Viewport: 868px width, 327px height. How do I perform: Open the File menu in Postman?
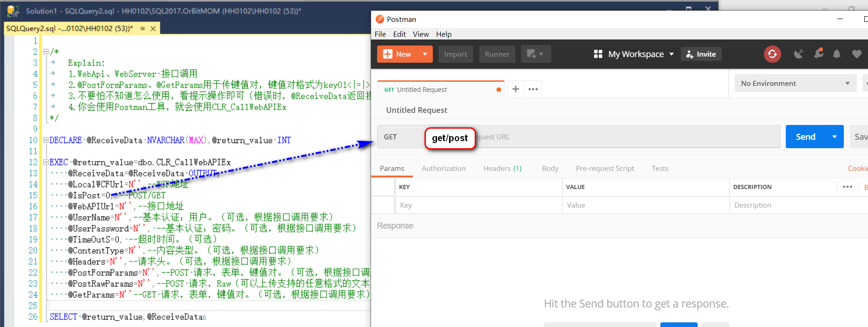[x=380, y=34]
